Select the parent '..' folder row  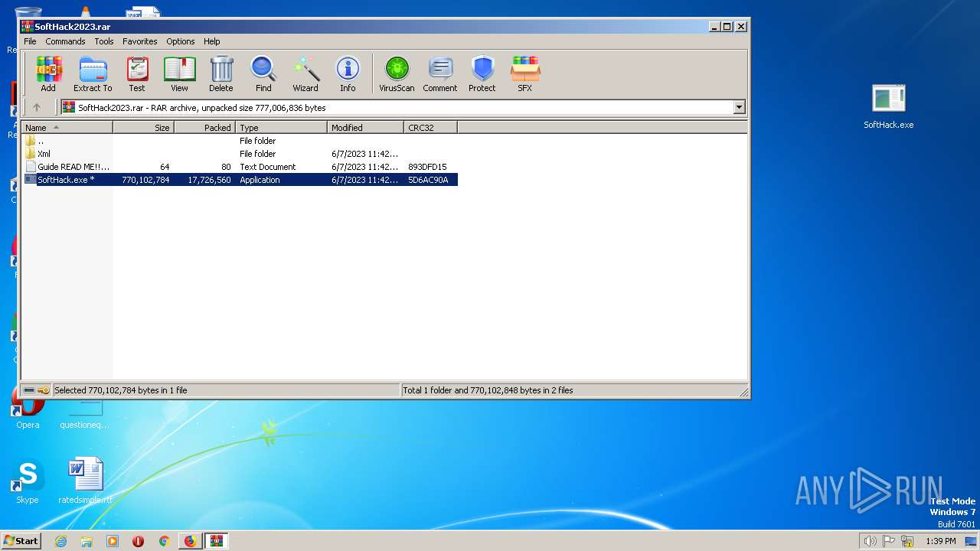(240, 141)
